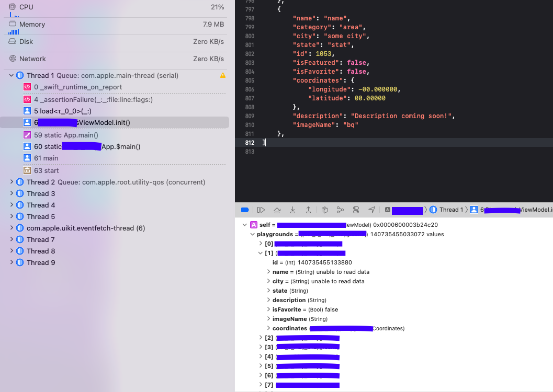Expand the name variable row

click(x=268, y=272)
